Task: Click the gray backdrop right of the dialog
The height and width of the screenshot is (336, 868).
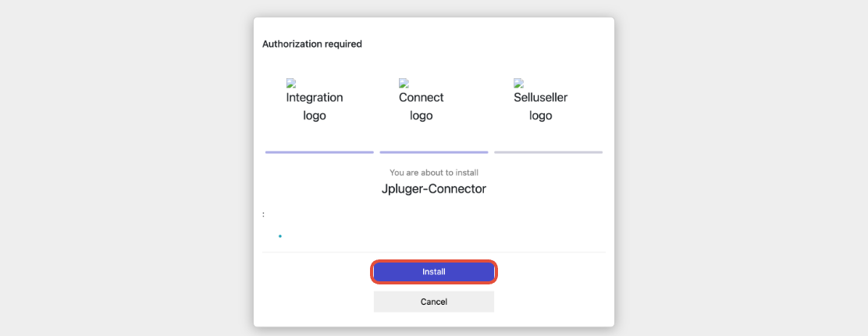Action: point(742,168)
